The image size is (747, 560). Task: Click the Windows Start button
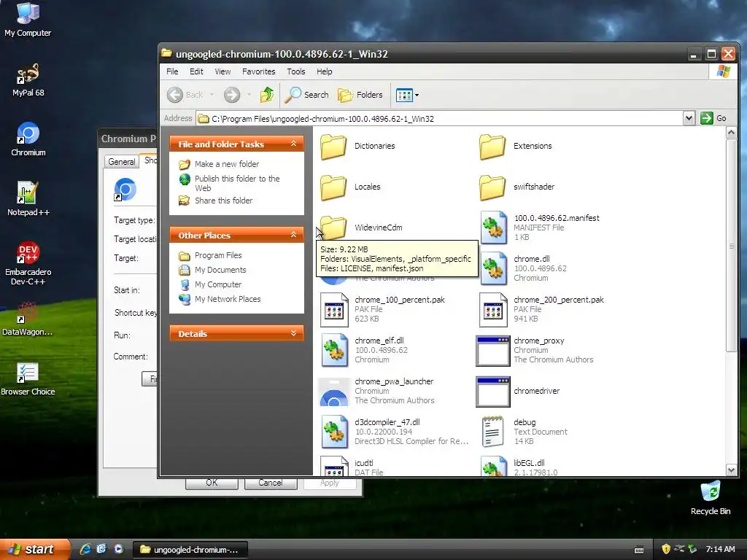pos(35,549)
